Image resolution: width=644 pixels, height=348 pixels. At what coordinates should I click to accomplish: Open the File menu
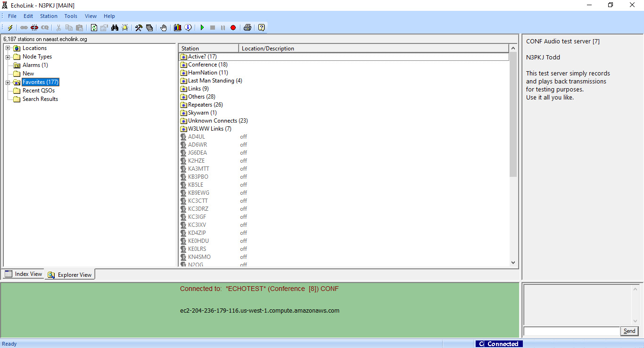(x=12, y=16)
